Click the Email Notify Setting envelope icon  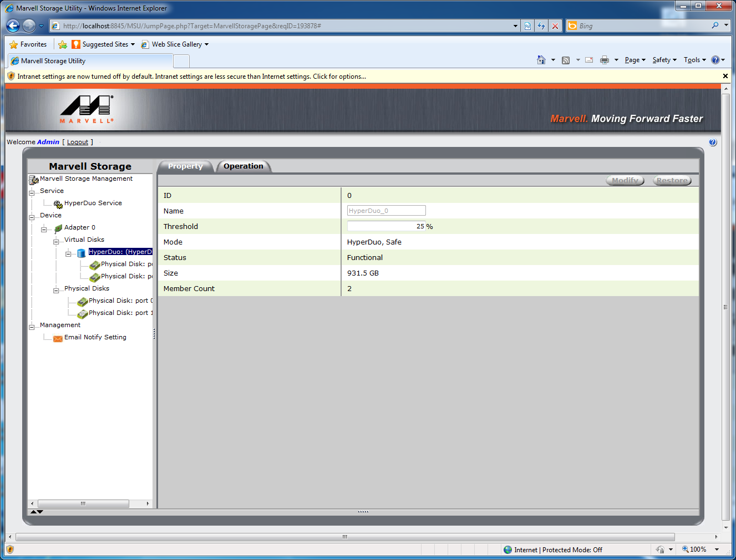point(58,338)
